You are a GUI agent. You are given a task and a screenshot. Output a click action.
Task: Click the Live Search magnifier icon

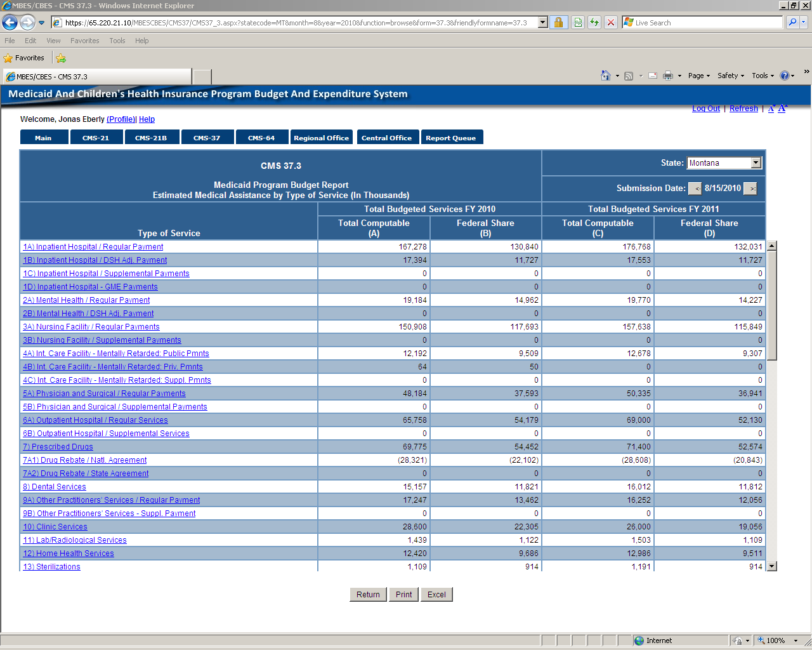click(x=792, y=23)
